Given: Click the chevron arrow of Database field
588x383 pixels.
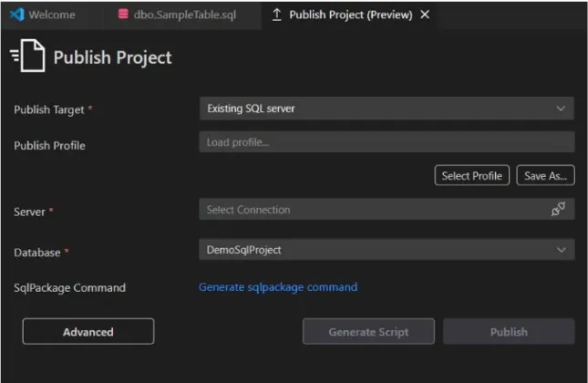Looking at the screenshot, I should click(561, 249).
